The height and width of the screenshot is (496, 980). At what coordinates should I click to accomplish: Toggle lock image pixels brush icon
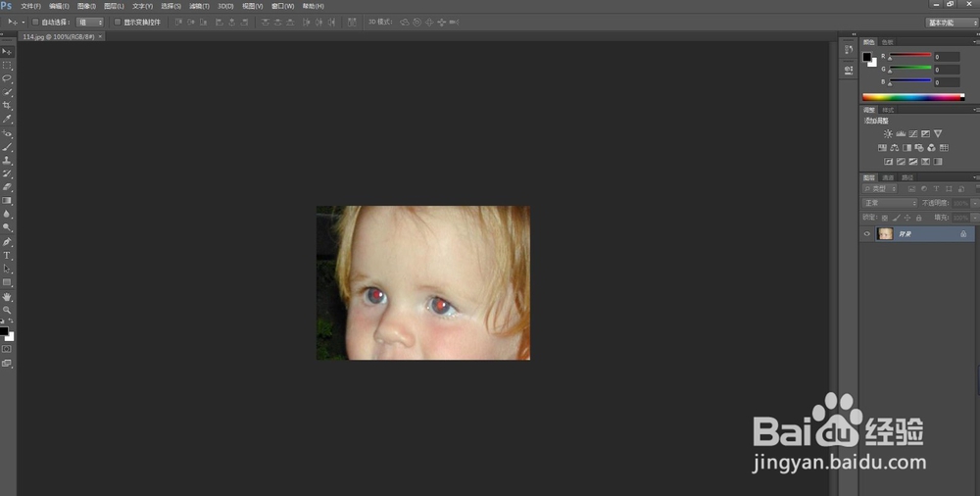(x=897, y=218)
